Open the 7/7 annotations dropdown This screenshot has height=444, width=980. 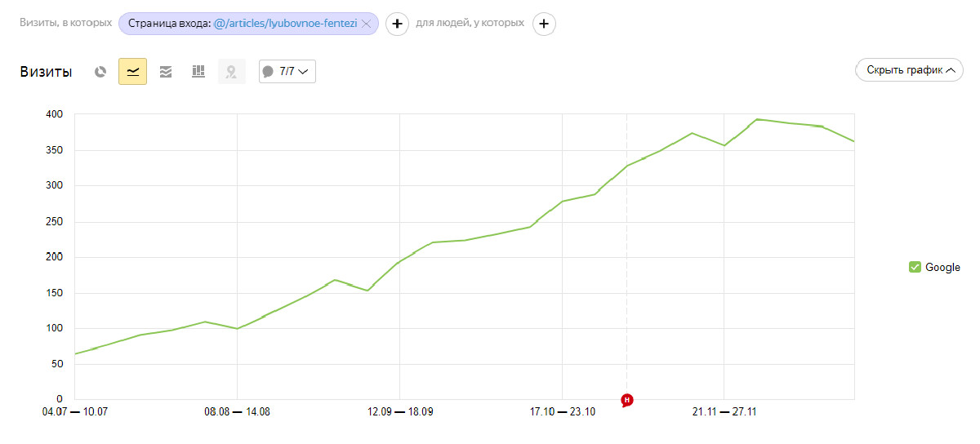(x=287, y=72)
